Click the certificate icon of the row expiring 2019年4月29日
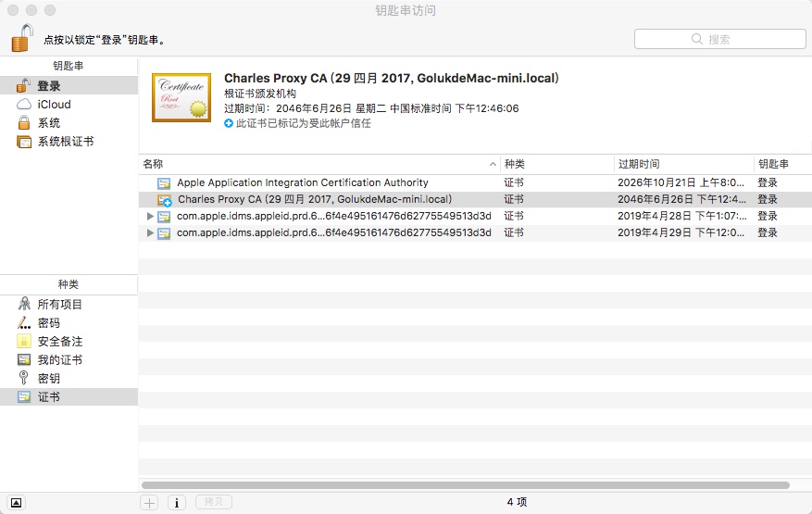812x514 pixels. 164,233
